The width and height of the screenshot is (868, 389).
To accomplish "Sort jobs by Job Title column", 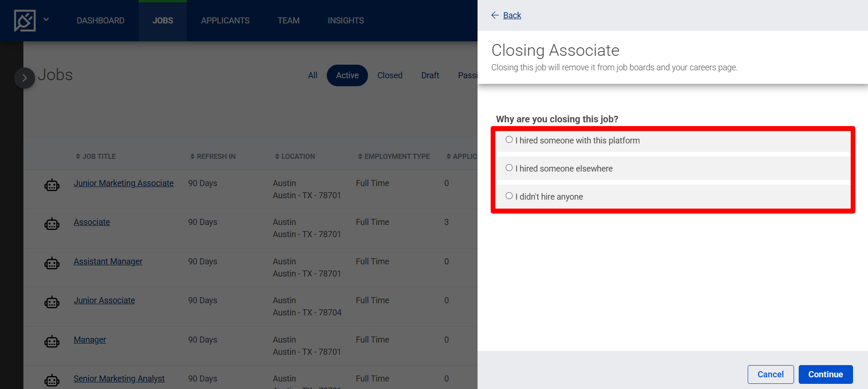I will tap(96, 157).
